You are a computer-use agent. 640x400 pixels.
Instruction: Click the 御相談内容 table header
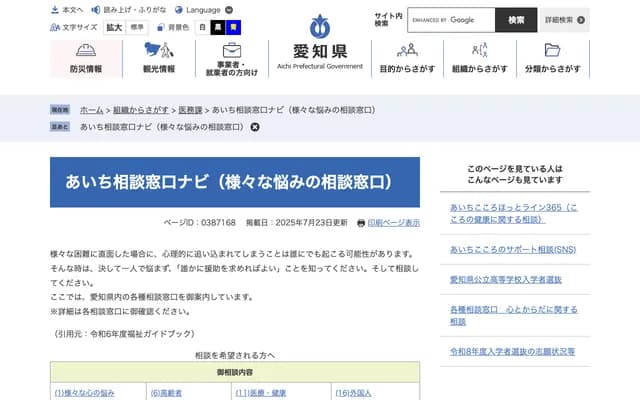click(x=235, y=372)
